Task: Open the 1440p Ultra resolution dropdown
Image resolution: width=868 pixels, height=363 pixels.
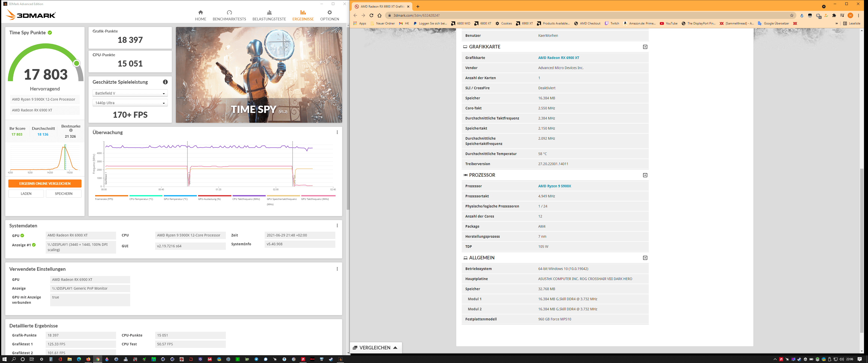Action: 130,103
